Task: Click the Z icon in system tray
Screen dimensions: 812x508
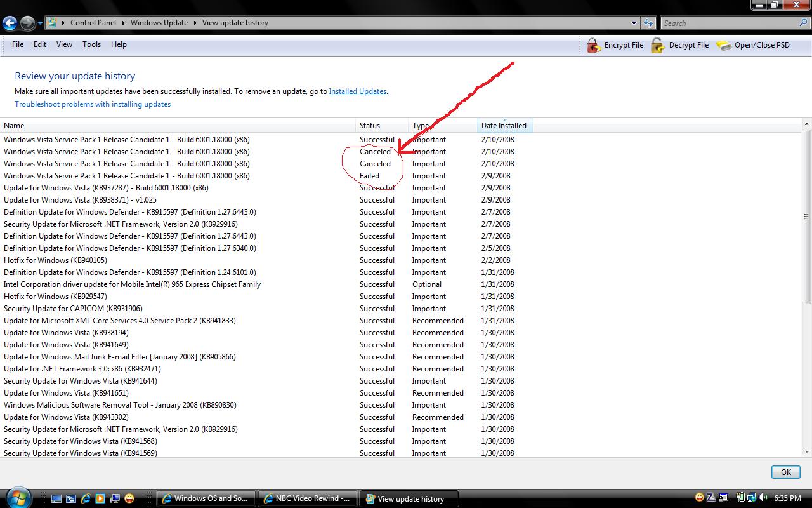Action: tap(711, 498)
